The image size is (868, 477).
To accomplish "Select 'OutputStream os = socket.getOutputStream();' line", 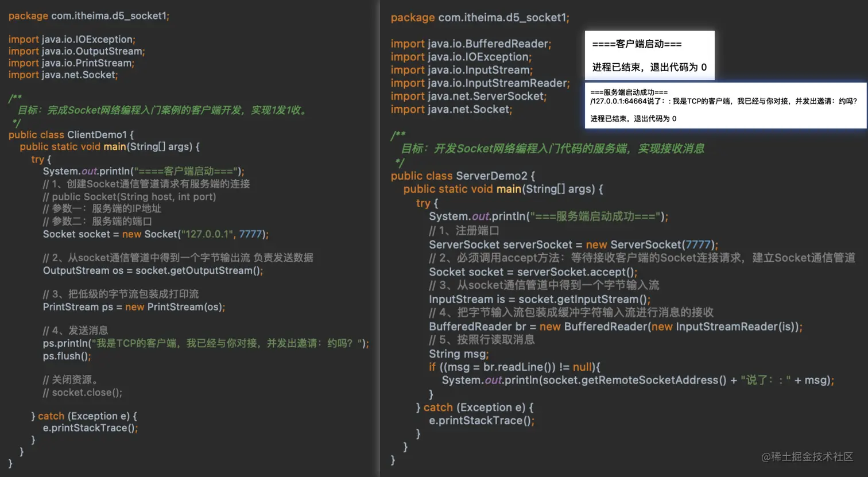I will coord(153,270).
